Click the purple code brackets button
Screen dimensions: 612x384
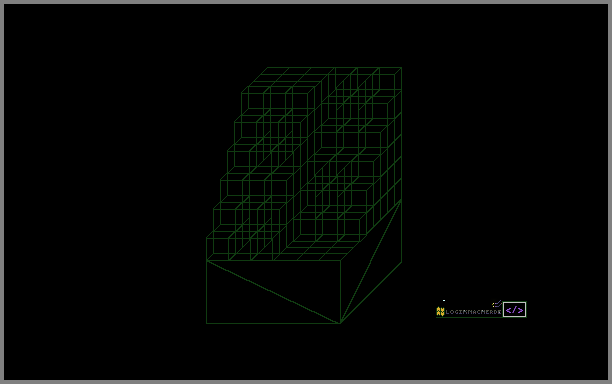514,310
